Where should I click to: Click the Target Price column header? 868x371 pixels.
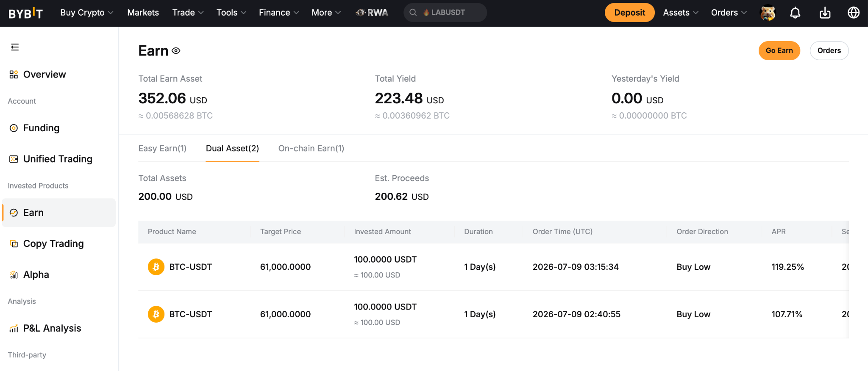281,232
